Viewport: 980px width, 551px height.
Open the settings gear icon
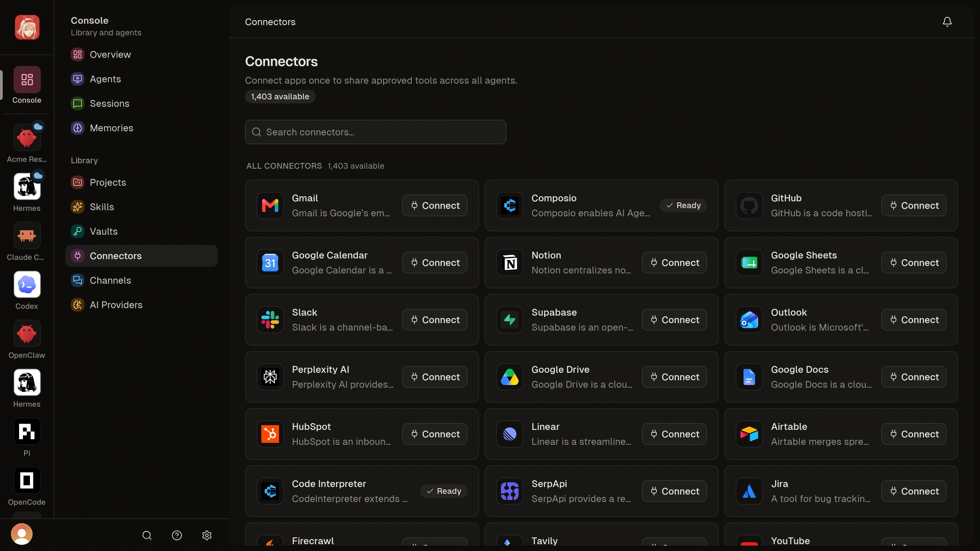pyautogui.click(x=207, y=535)
